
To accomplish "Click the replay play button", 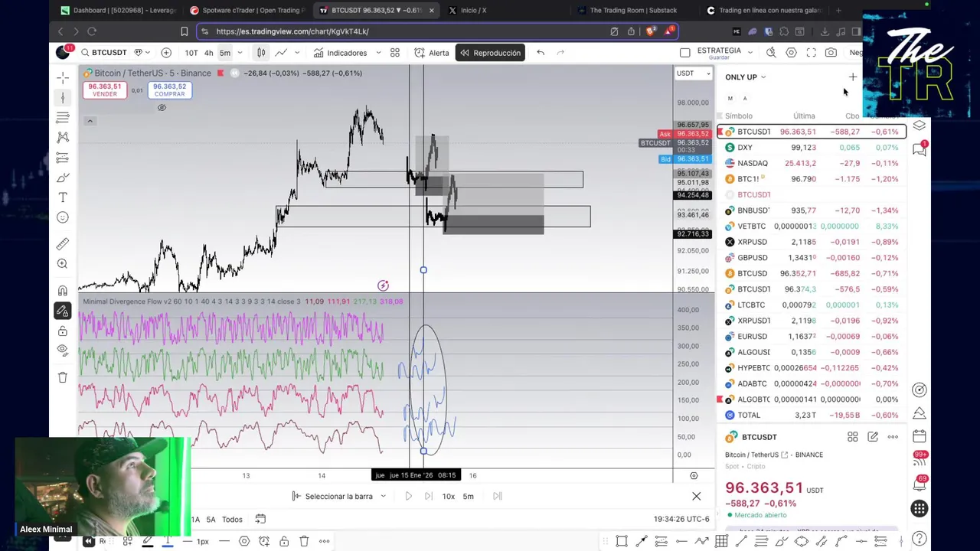I will click(x=408, y=496).
